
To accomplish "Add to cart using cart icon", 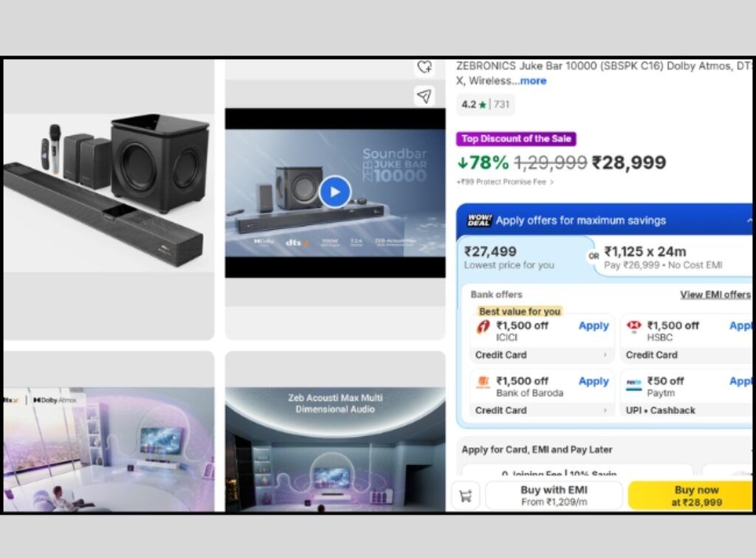I will tap(465, 495).
